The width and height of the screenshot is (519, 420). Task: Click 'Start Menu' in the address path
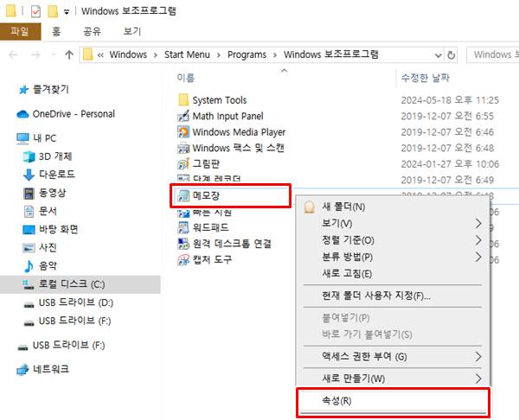tap(187, 54)
